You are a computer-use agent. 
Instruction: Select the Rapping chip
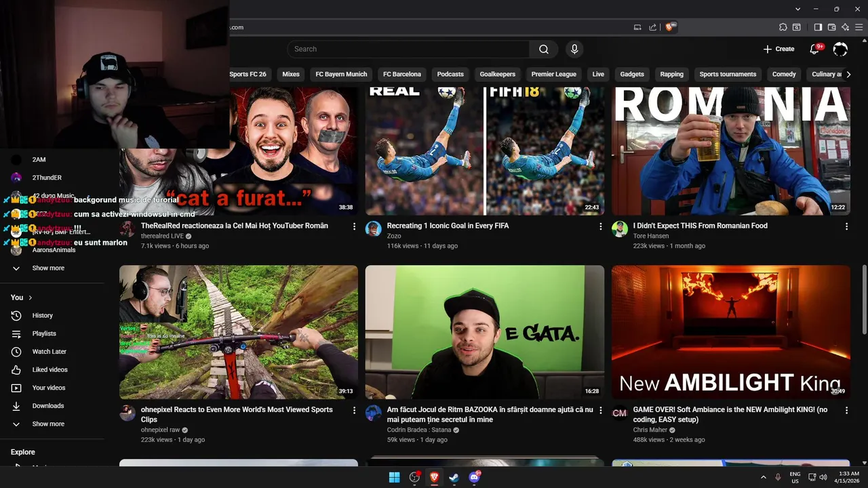672,75
